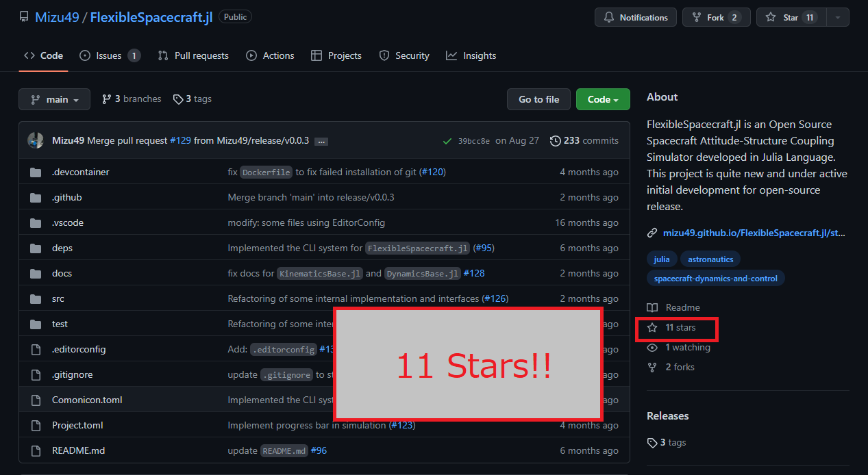The width and height of the screenshot is (868, 475).
Task: Open the .gitignore file
Action: (72, 374)
